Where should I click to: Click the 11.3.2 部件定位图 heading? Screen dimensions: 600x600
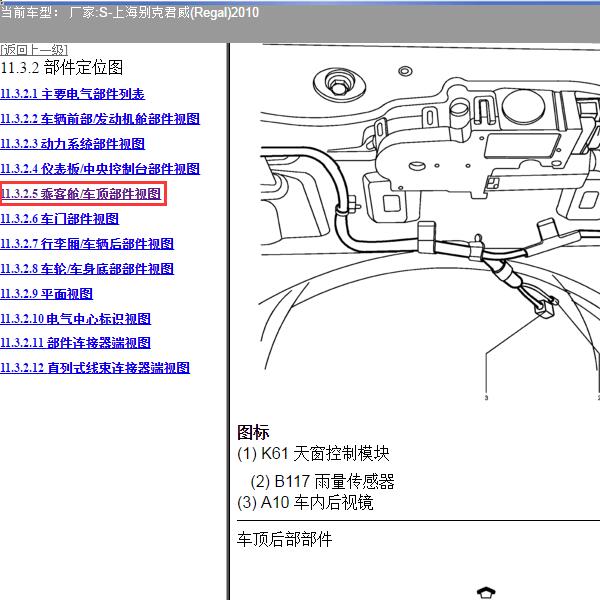(62, 68)
